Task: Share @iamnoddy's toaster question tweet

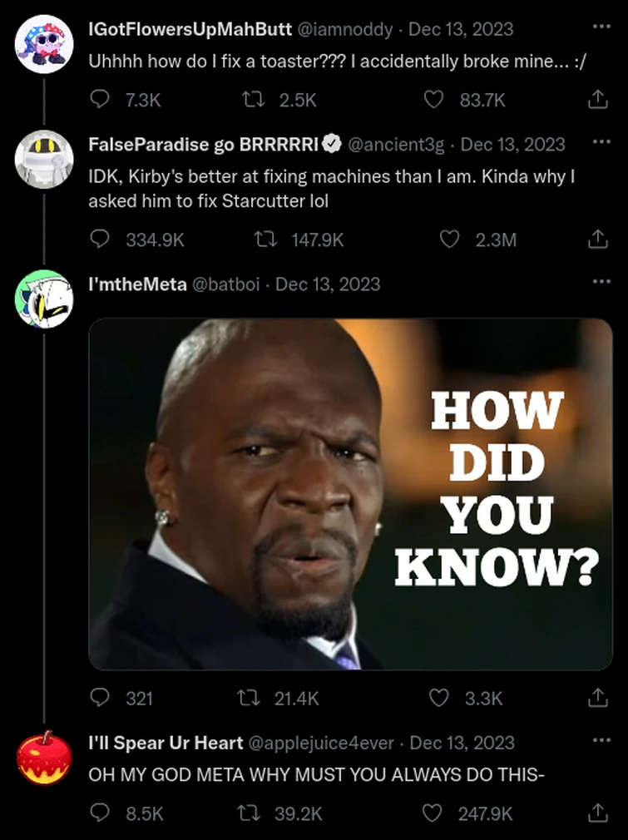Action: coord(596,100)
